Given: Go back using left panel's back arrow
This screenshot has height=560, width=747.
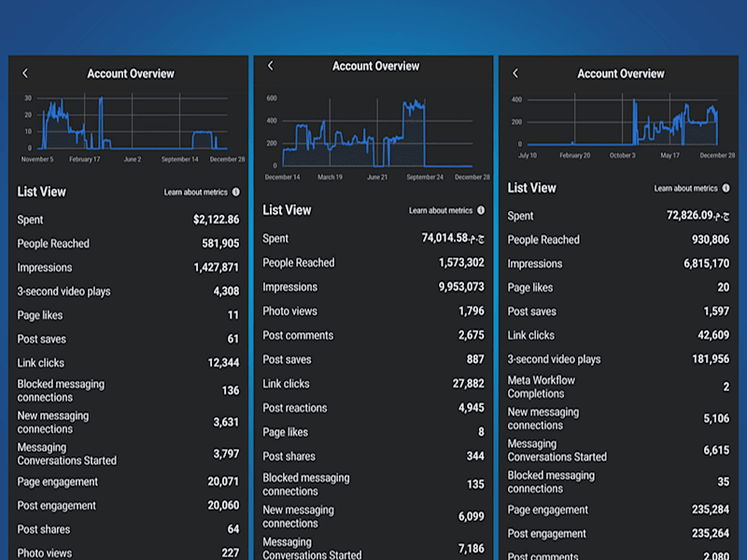Looking at the screenshot, I should (x=25, y=74).
